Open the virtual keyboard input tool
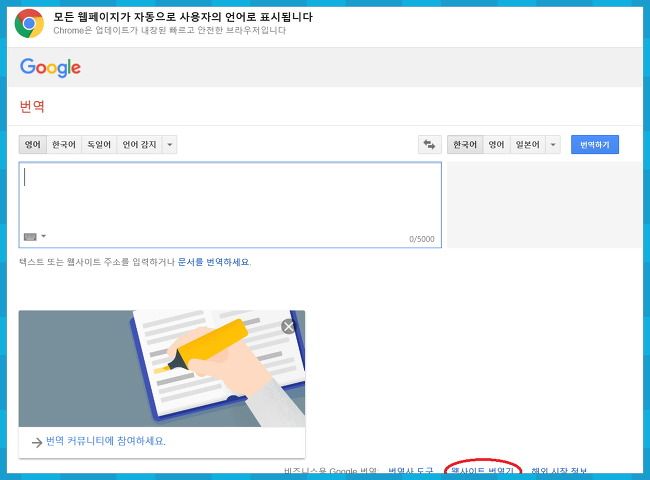The width and height of the screenshot is (650, 480). [30, 237]
